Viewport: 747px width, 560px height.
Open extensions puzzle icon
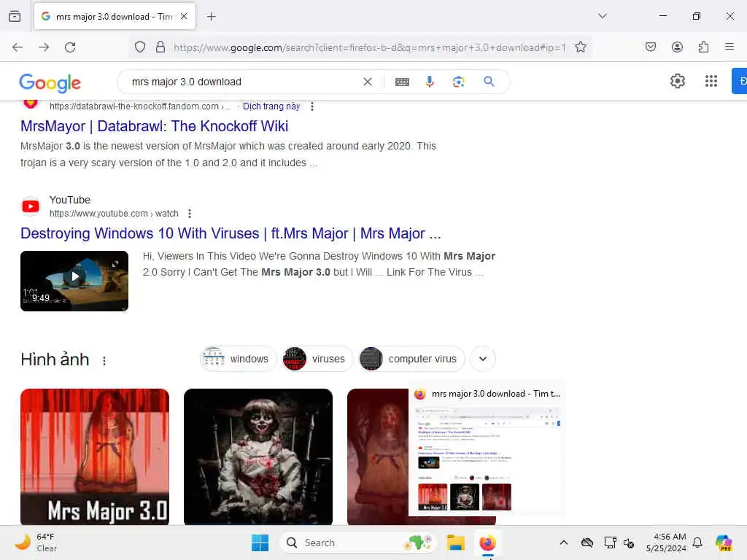(703, 47)
